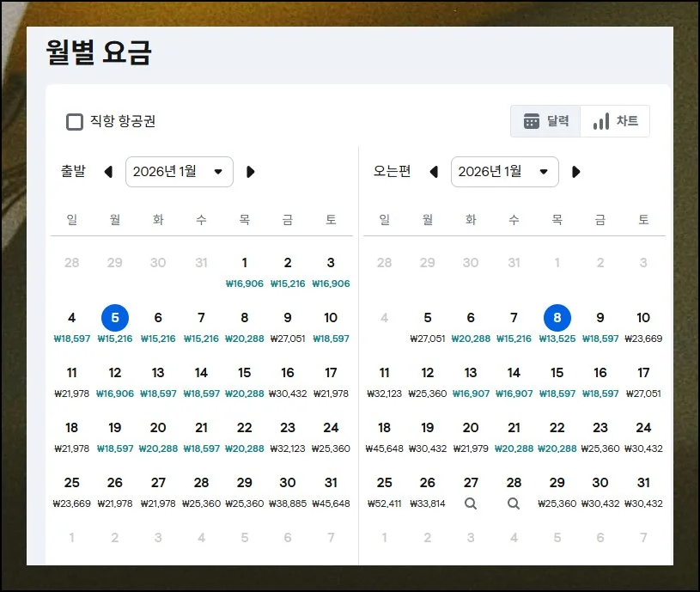Screen dimensions: 700x592
Task: Pick departure January 31 at ₩45,648
Action: 331,491
